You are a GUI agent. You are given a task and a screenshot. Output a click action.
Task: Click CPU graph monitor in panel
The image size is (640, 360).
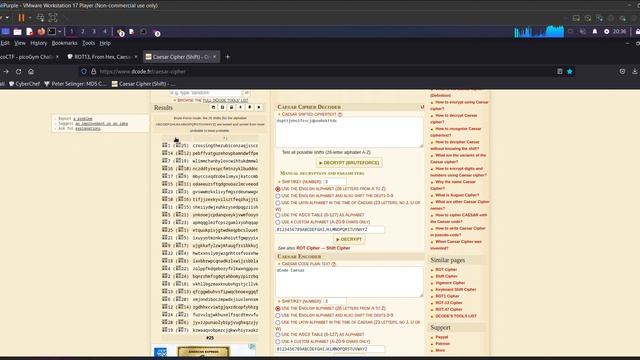pos(539,31)
